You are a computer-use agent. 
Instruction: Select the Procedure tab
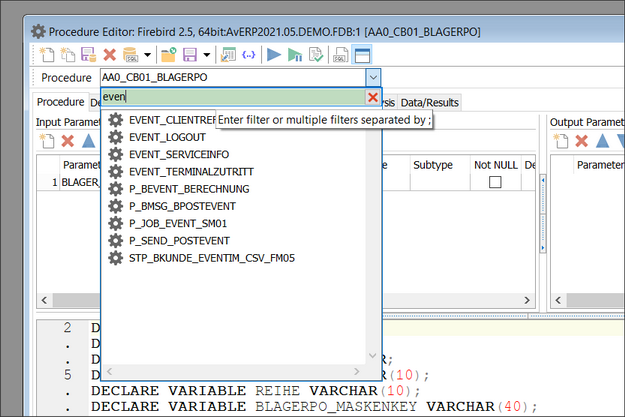(60, 102)
